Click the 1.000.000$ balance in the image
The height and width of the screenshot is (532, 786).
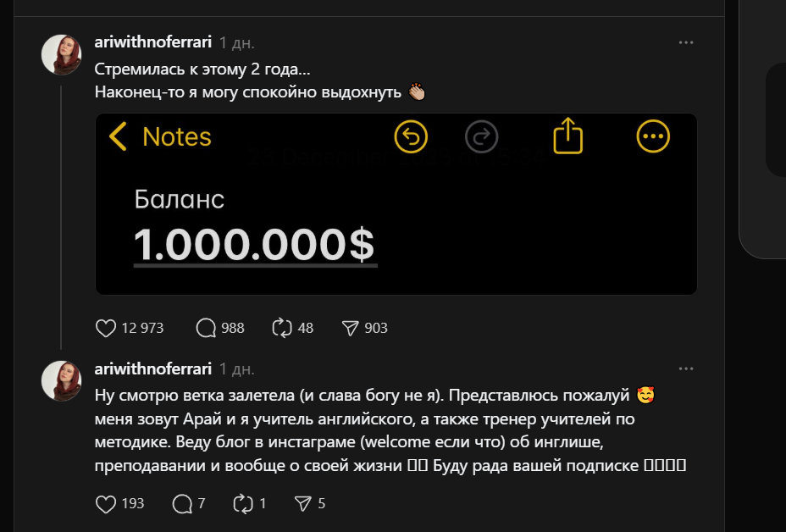[254, 245]
